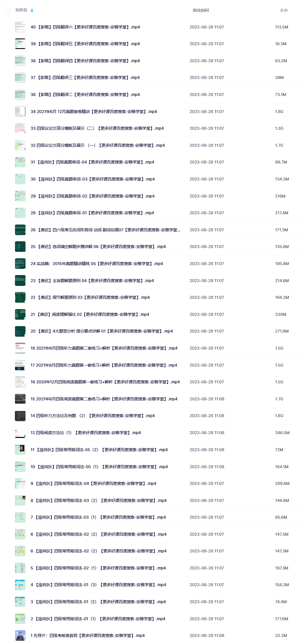Open thumbnail of 40 四级翻译六 video

tap(20, 27)
